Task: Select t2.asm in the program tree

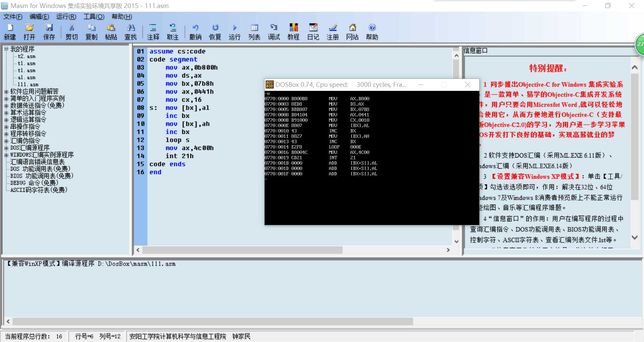Action: (x=26, y=56)
